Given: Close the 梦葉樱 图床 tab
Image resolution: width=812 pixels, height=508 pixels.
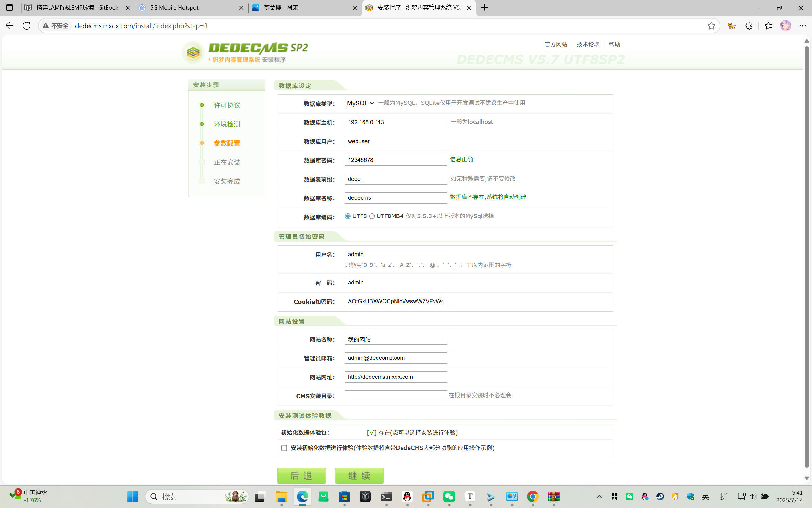Looking at the screenshot, I should click(355, 8).
